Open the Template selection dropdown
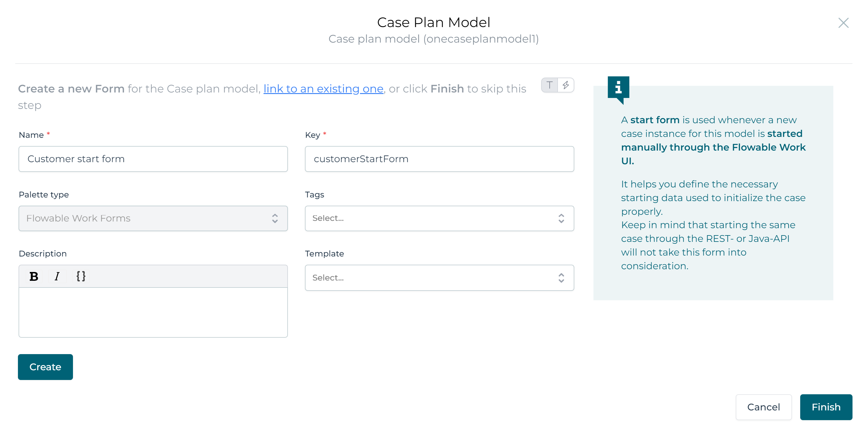This screenshot has height=432, width=868. pyautogui.click(x=438, y=277)
